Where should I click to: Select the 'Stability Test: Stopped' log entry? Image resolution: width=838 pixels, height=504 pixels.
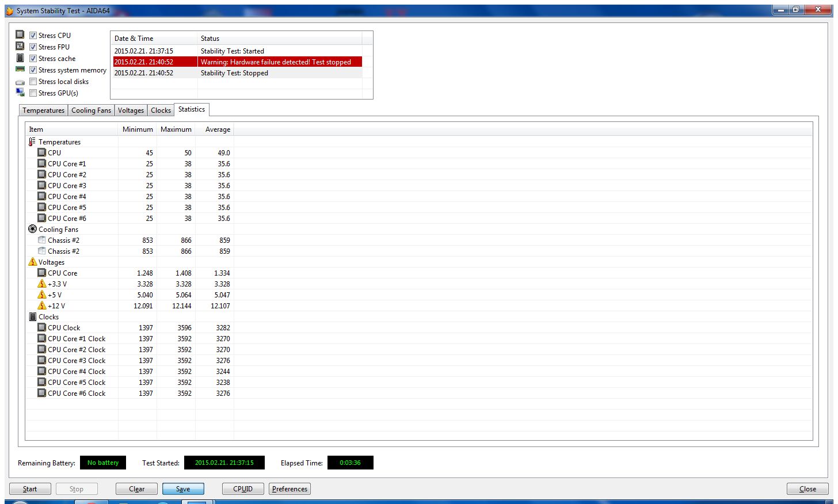[237, 72]
